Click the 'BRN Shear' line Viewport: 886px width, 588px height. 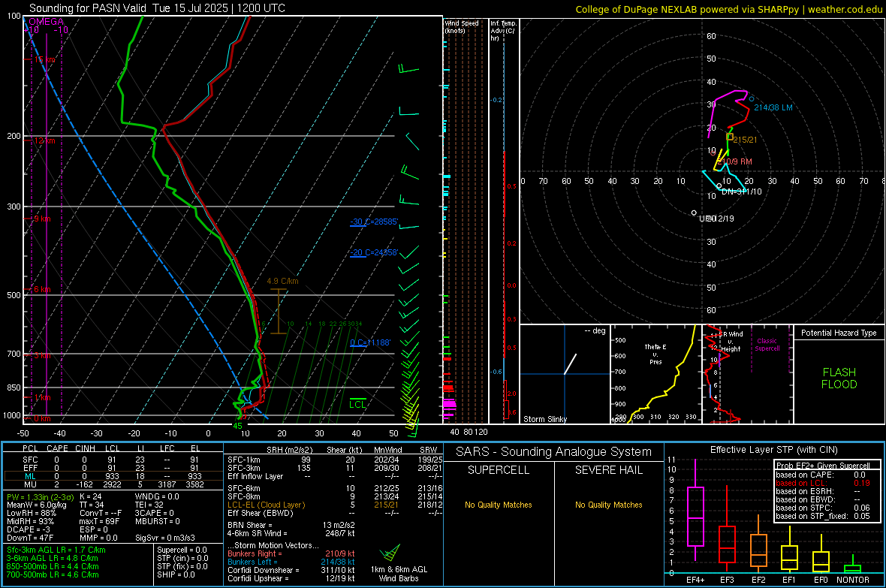click(291, 525)
